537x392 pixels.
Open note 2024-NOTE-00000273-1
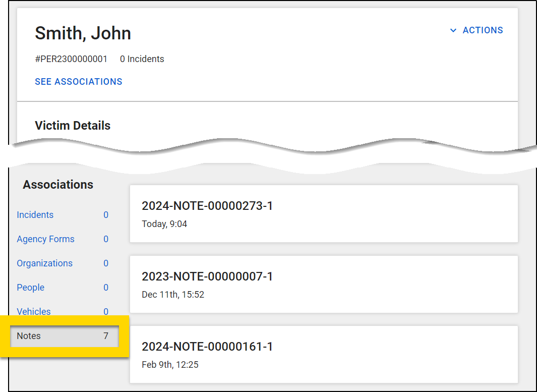tap(207, 206)
